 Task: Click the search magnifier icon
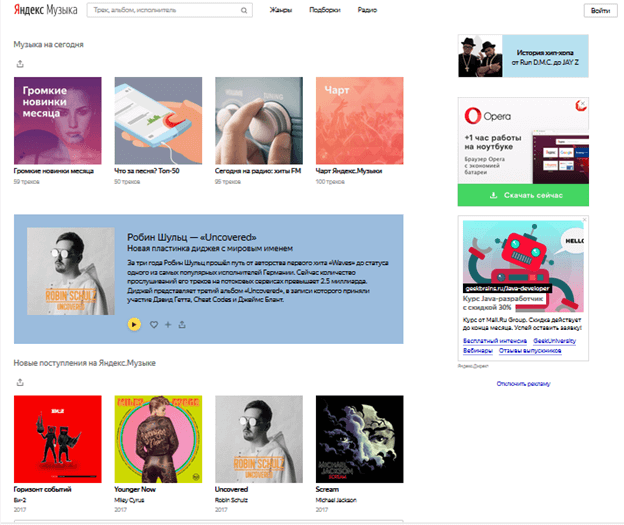244,10
